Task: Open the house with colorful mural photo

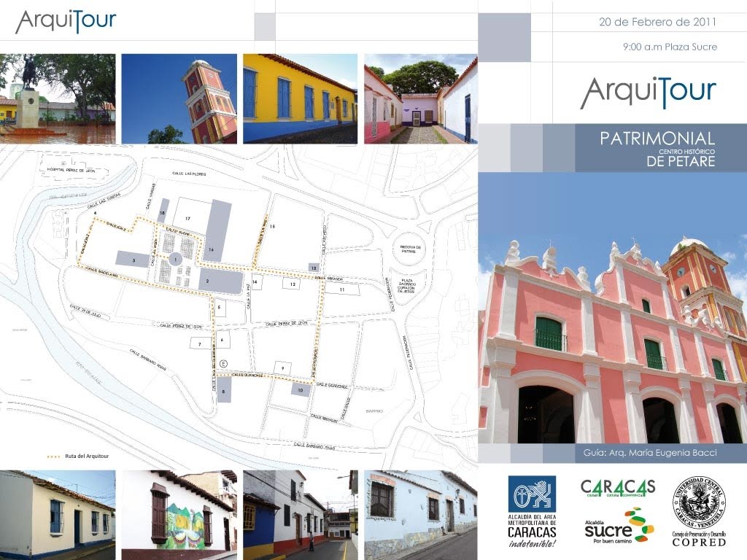Action: (179, 515)
